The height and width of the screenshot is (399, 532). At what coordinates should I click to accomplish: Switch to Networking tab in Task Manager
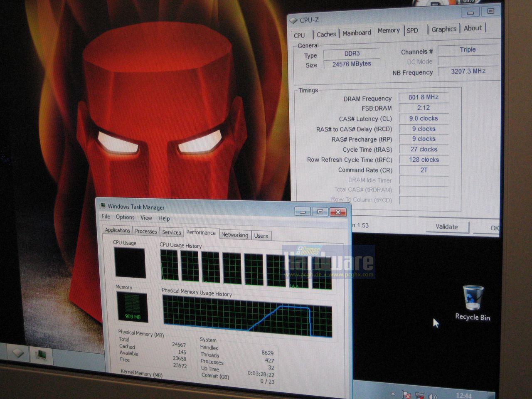(x=234, y=235)
